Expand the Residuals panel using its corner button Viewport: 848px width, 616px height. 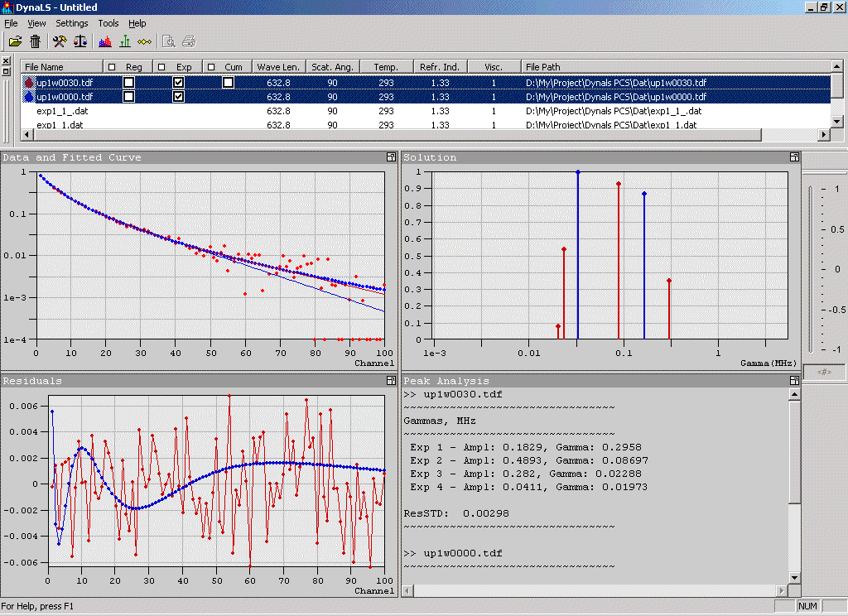point(391,381)
